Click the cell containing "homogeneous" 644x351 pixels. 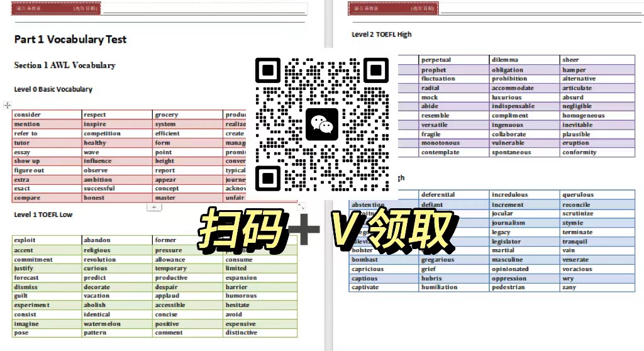[597, 116]
